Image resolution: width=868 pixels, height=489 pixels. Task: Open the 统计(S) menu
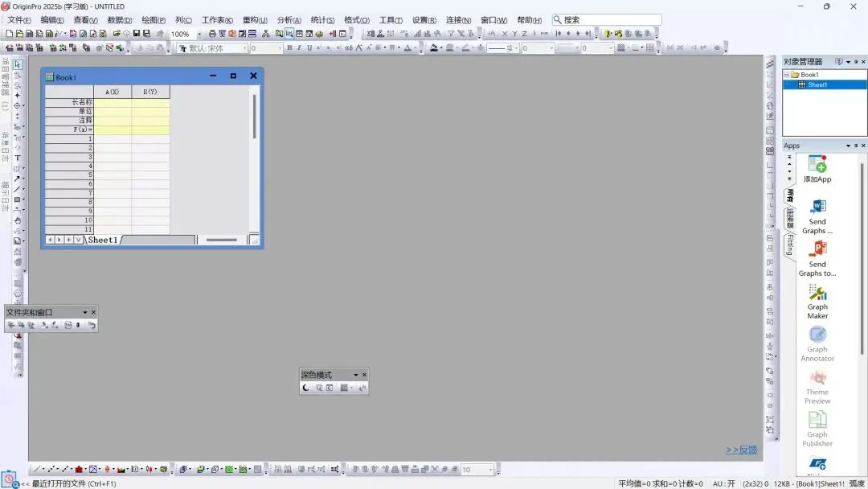coord(323,20)
